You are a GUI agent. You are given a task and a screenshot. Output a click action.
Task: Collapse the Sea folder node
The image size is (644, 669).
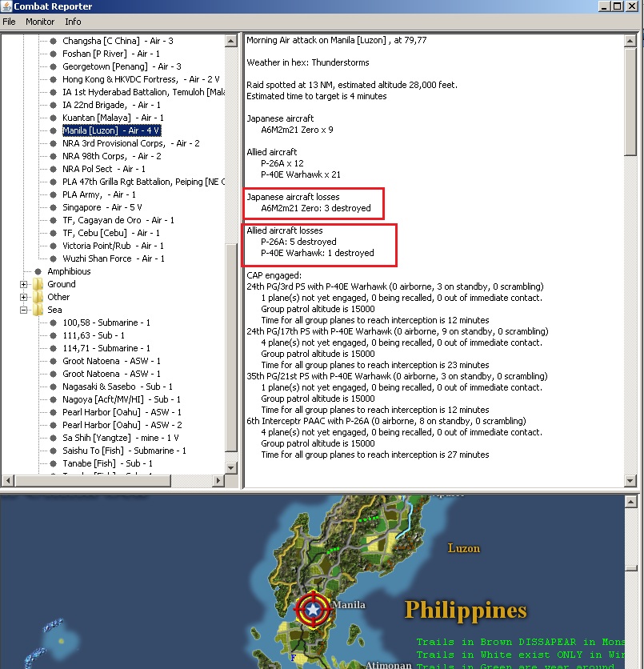click(24, 310)
